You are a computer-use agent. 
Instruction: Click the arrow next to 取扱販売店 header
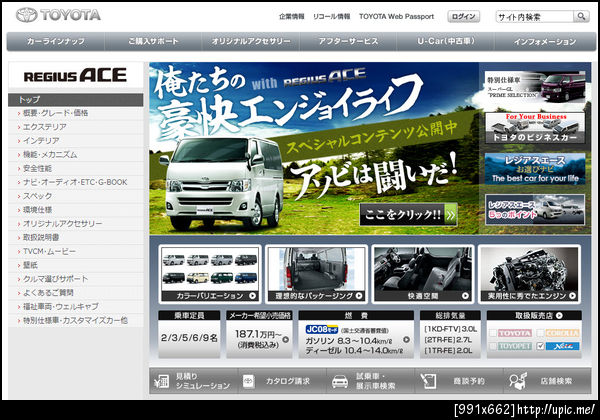click(x=559, y=316)
